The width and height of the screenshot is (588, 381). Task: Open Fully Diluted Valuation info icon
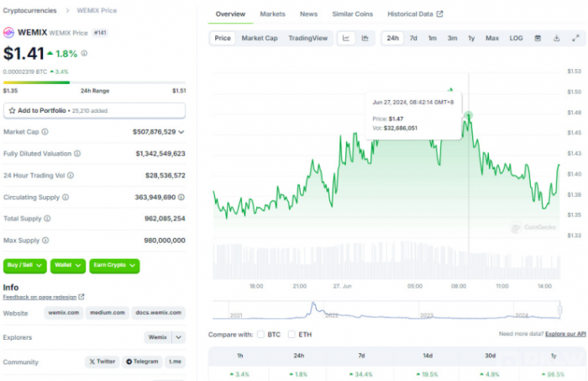[x=77, y=154]
